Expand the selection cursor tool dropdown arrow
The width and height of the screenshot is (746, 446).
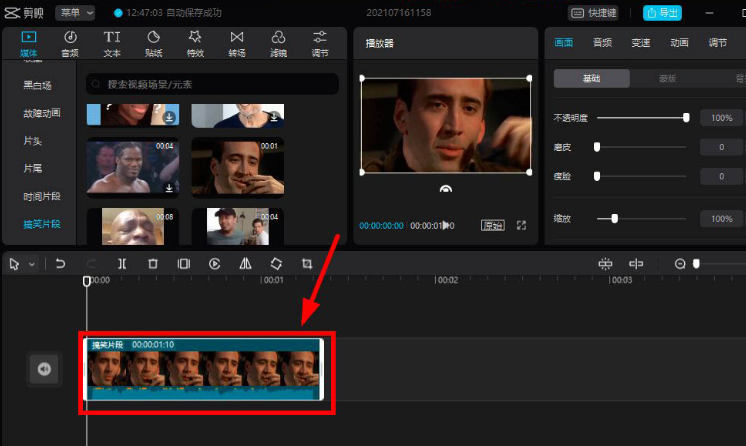32,265
